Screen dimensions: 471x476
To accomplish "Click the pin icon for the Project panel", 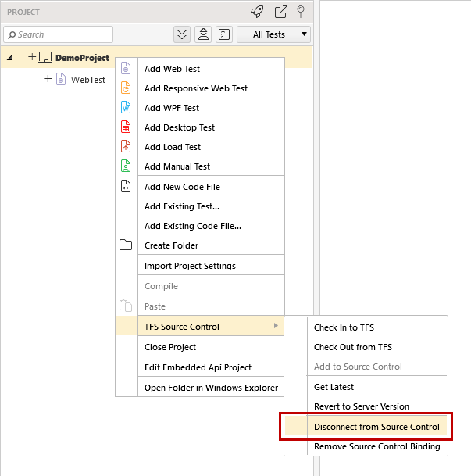I will pyautogui.click(x=301, y=12).
